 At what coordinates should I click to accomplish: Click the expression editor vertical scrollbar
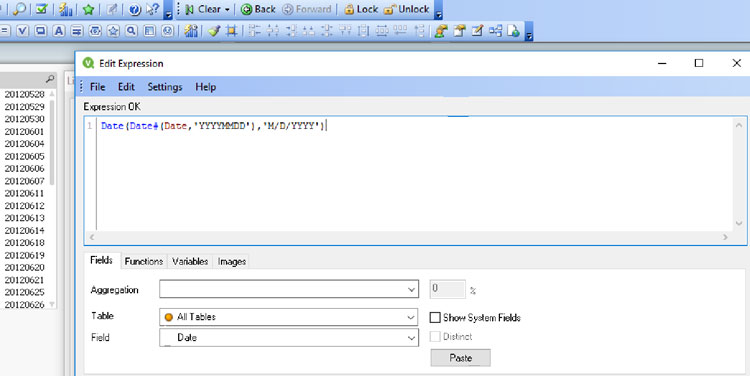coord(739,175)
